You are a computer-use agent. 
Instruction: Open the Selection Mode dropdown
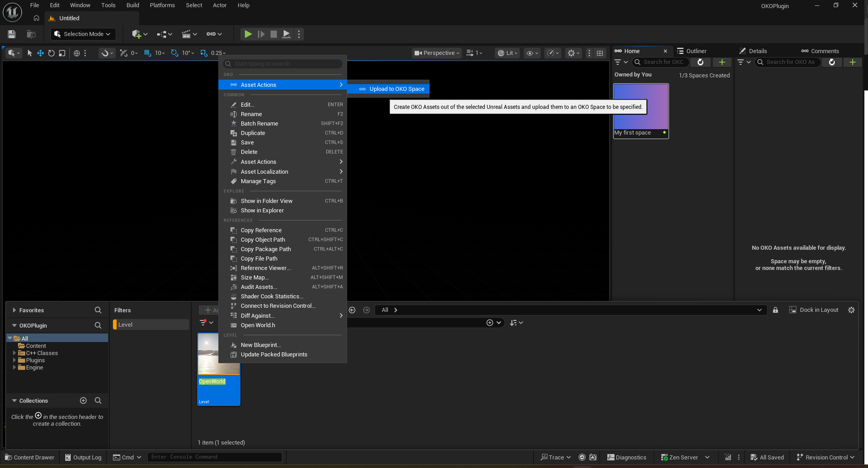[x=82, y=34]
